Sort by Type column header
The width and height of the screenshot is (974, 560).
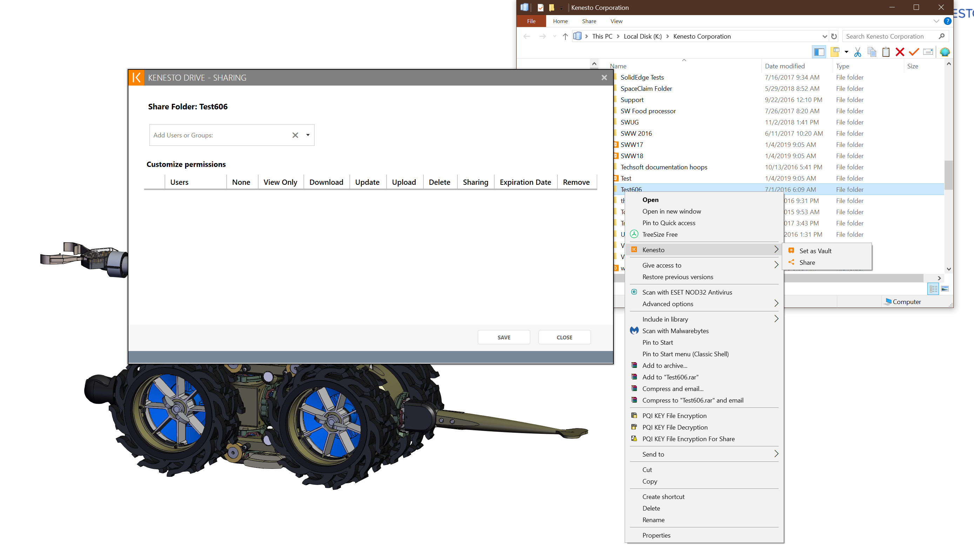tap(842, 66)
